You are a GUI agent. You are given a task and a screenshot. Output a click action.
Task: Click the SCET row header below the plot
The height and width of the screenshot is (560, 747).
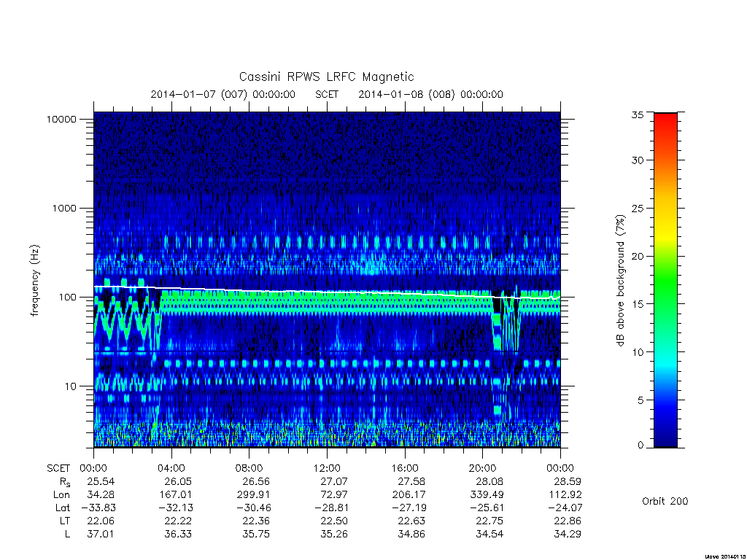[x=58, y=469]
